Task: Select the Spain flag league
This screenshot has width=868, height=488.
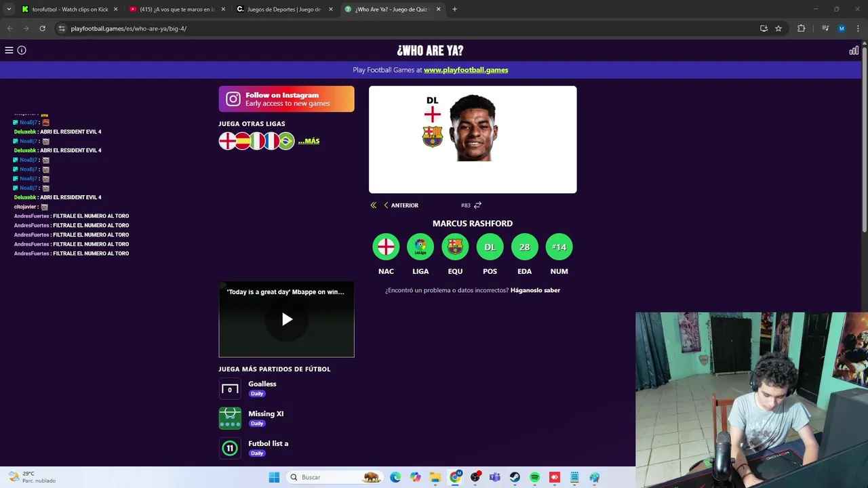Action: click(242, 141)
